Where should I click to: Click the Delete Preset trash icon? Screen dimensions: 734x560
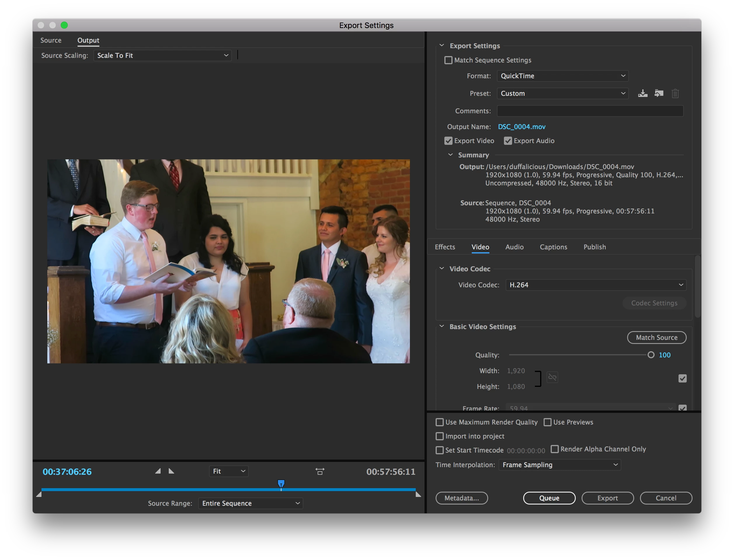click(x=675, y=93)
